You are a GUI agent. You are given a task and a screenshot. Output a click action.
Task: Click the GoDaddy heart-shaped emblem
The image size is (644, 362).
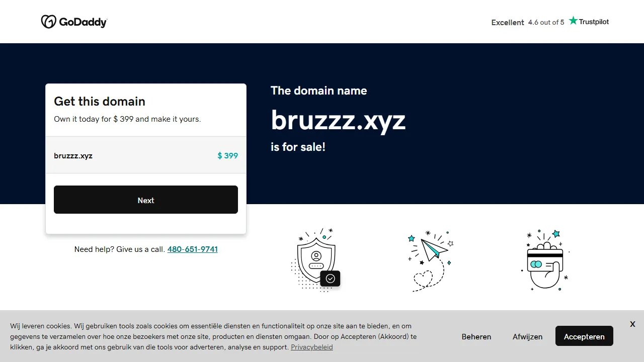tap(49, 21)
